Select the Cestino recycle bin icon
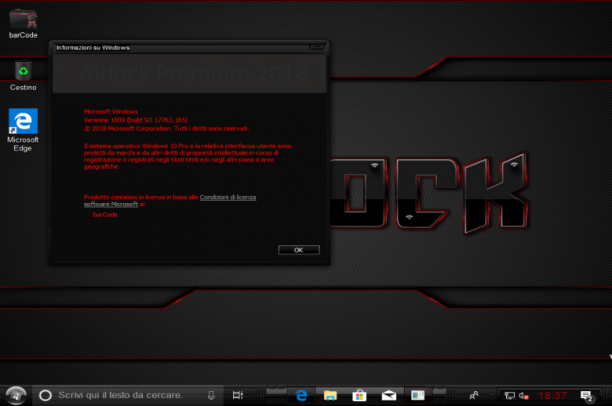This screenshot has height=406, width=612. click(23, 76)
